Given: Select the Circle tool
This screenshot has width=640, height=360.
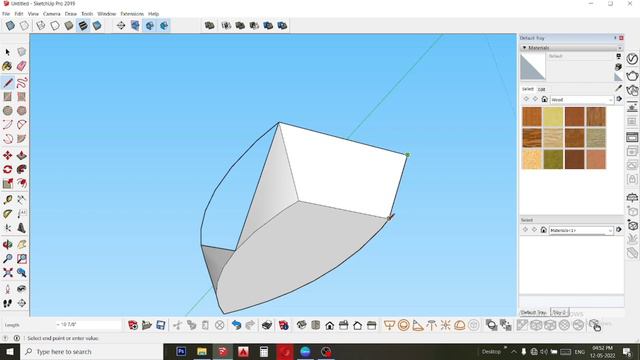Looking at the screenshot, I should click(x=8, y=110).
